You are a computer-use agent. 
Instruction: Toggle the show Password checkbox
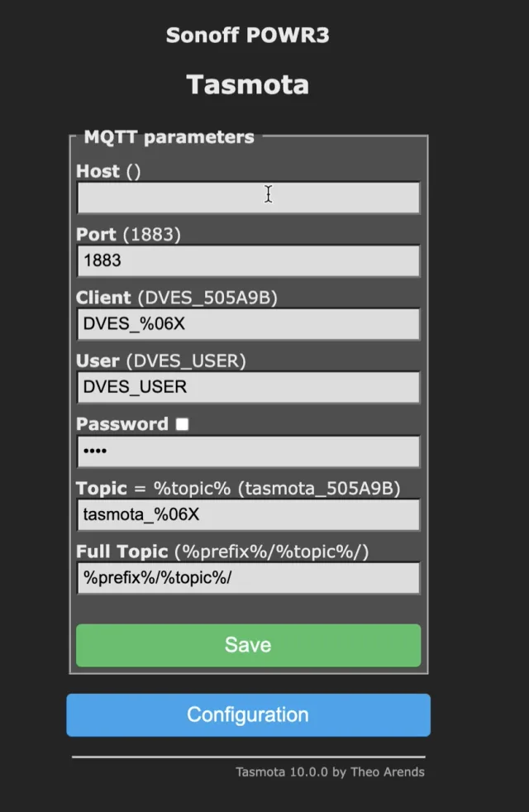point(182,424)
